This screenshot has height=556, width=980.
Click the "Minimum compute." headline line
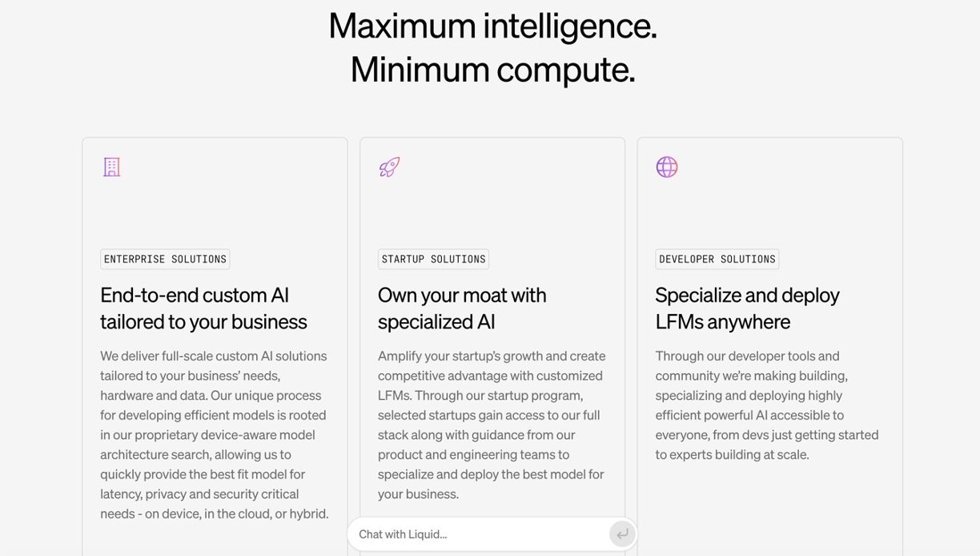click(x=492, y=70)
